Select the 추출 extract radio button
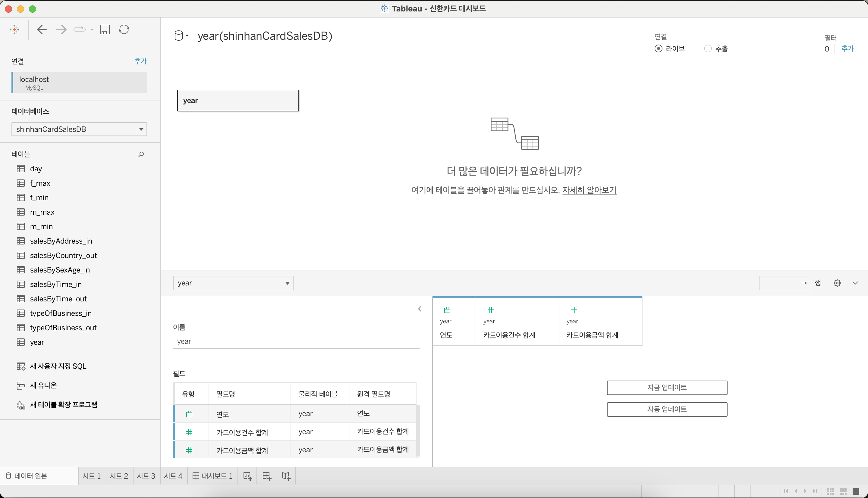Screen dimensions: 868x498 click(x=707, y=48)
